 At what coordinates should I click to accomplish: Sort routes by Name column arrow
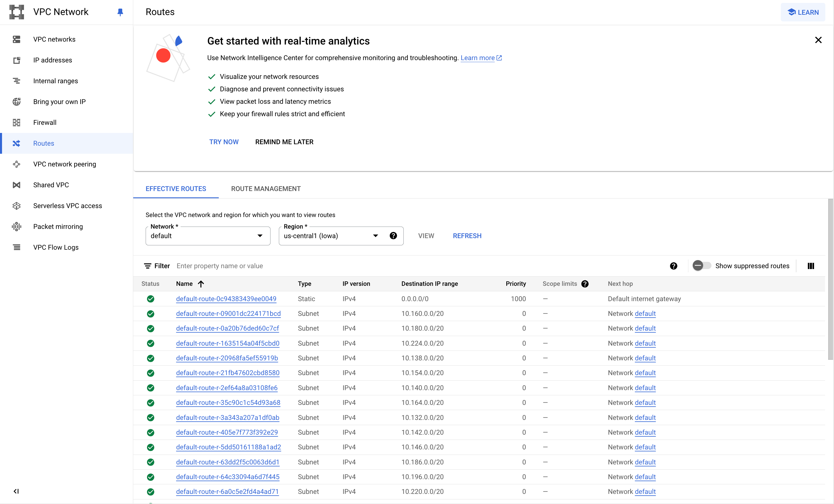click(x=201, y=284)
